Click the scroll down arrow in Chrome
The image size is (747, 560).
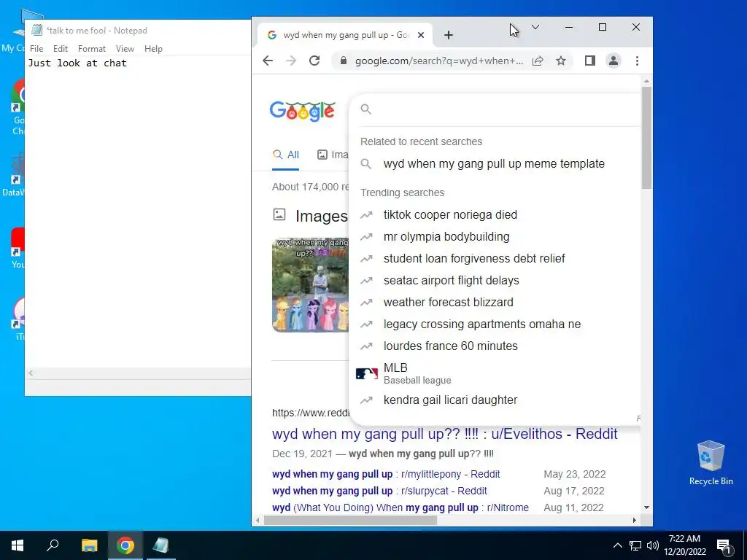tap(646, 507)
